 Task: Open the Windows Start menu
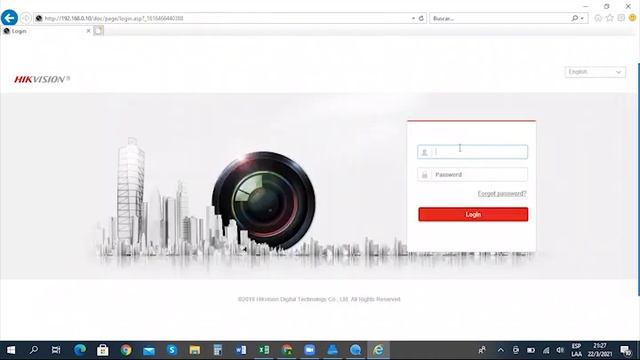click(11, 350)
